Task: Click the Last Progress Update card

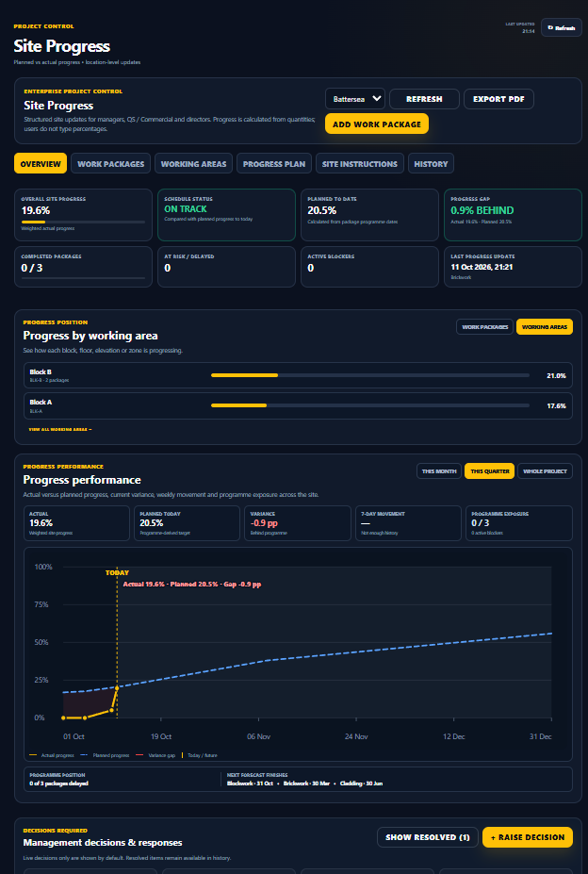Action: [x=513, y=267]
